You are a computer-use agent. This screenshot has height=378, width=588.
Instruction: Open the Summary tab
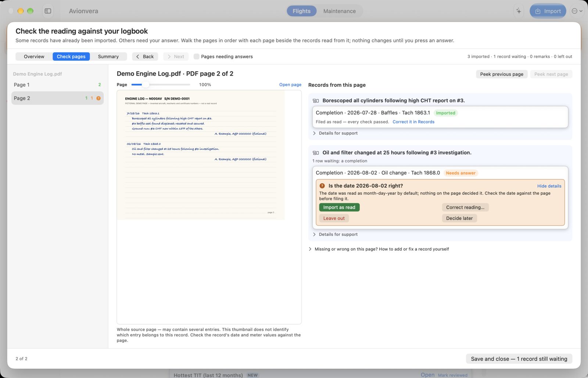click(108, 57)
